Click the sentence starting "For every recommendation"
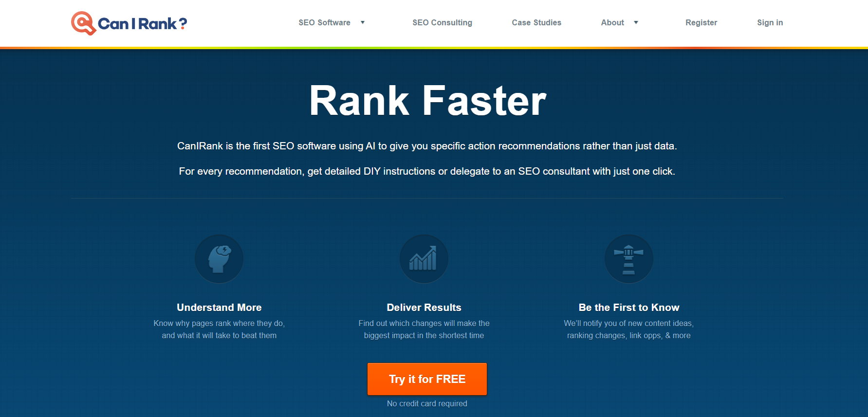The width and height of the screenshot is (868, 417). coord(427,171)
